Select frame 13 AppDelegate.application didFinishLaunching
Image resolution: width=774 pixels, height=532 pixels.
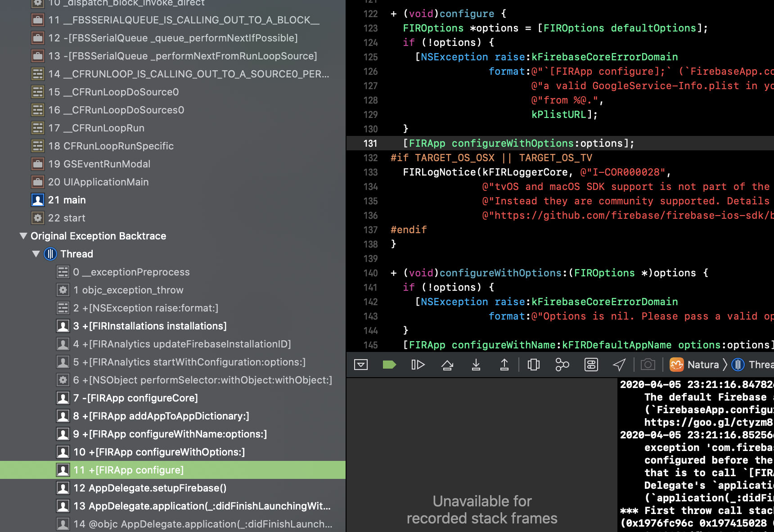(x=173, y=506)
